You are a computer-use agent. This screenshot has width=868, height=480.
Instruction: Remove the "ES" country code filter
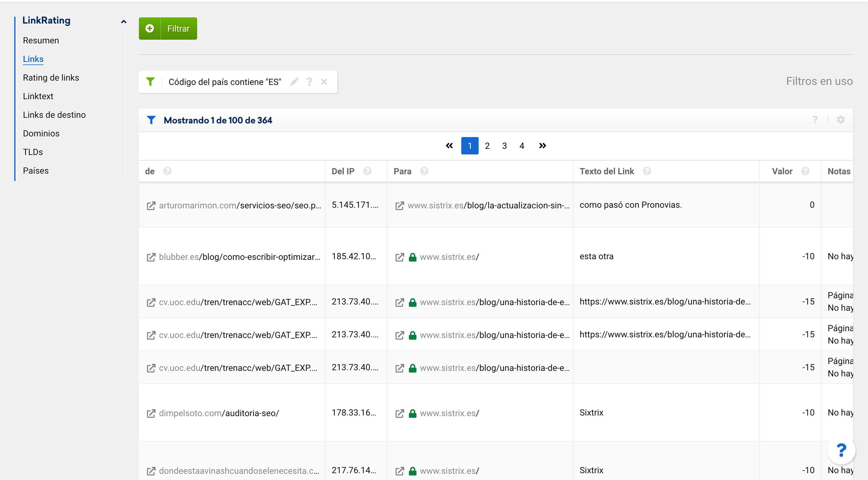[x=324, y=82]
